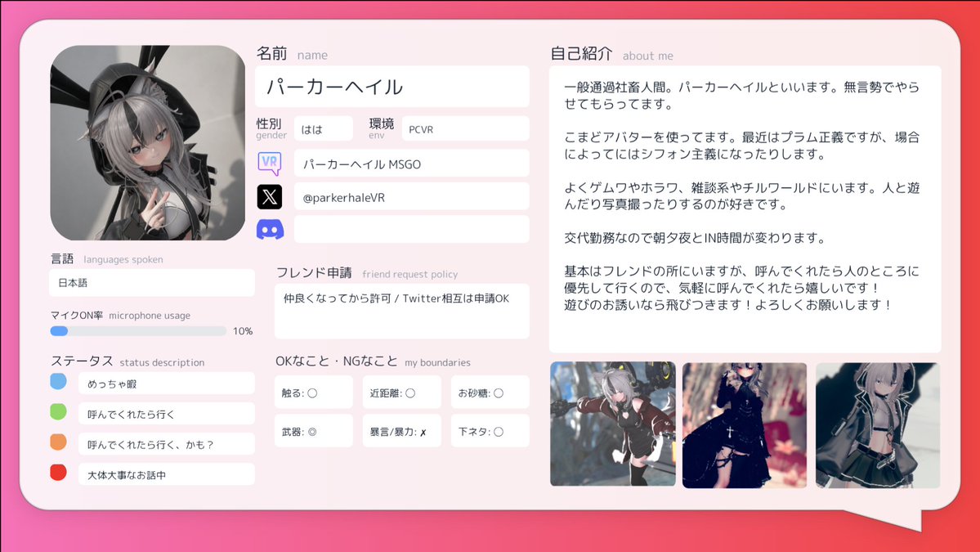Click the empty Discord field

pyautogui.click(x=411, y=230)
